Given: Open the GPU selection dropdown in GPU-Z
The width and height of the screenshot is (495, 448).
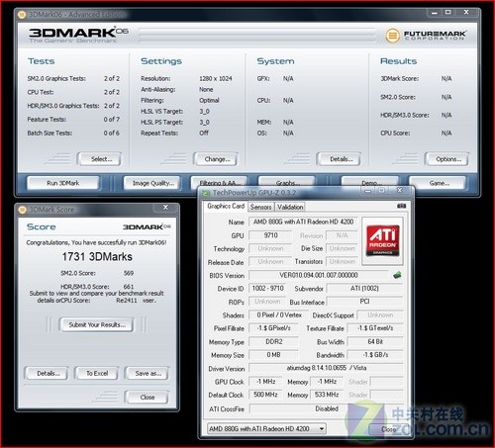Looking at the screenshot, I should tap(266, 429).
